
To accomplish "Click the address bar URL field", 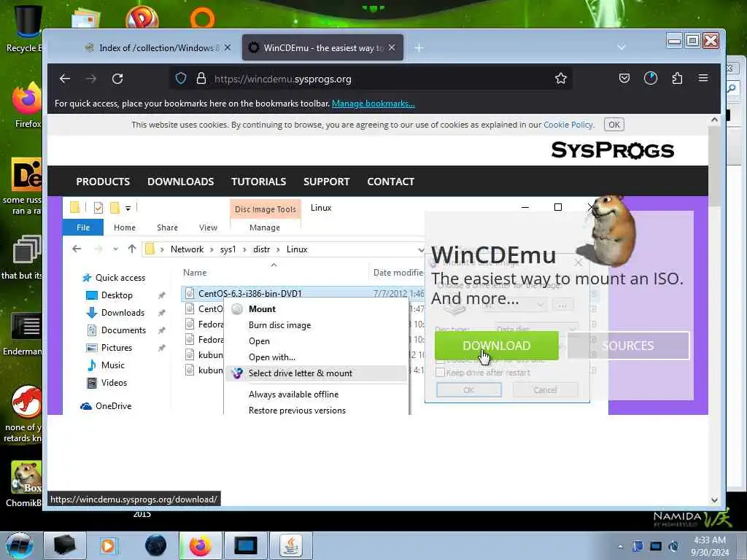I will (371, 79).
